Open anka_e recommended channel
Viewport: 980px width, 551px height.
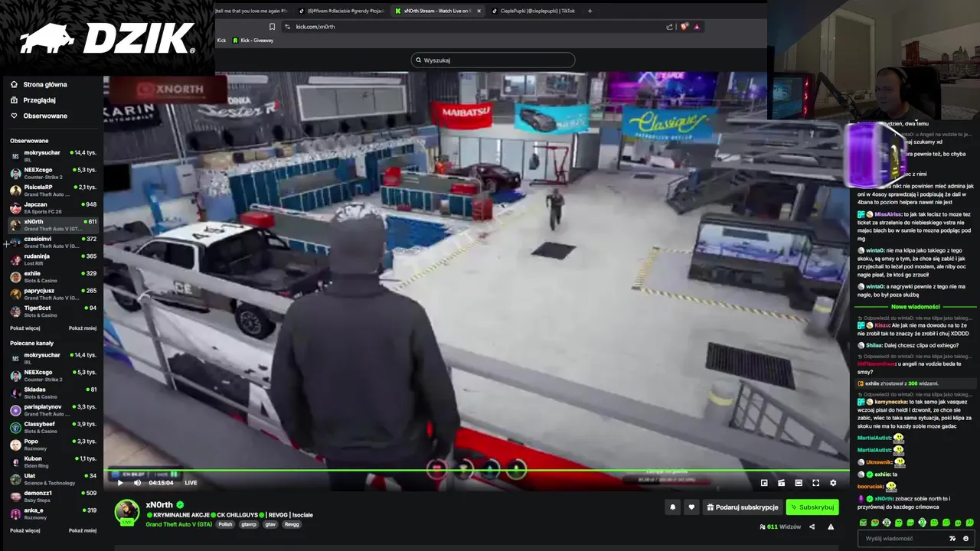pos(53,514)
